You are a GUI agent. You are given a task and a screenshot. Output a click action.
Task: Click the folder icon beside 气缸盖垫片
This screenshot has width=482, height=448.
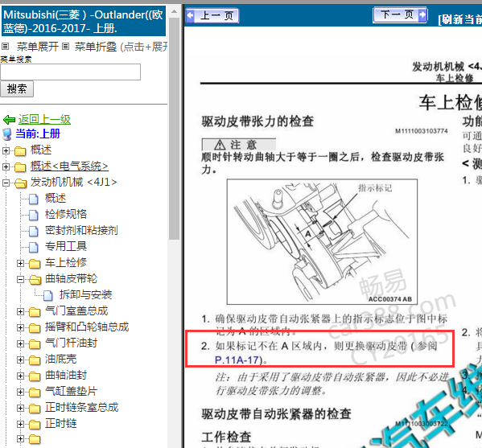(x=35, y=392)
